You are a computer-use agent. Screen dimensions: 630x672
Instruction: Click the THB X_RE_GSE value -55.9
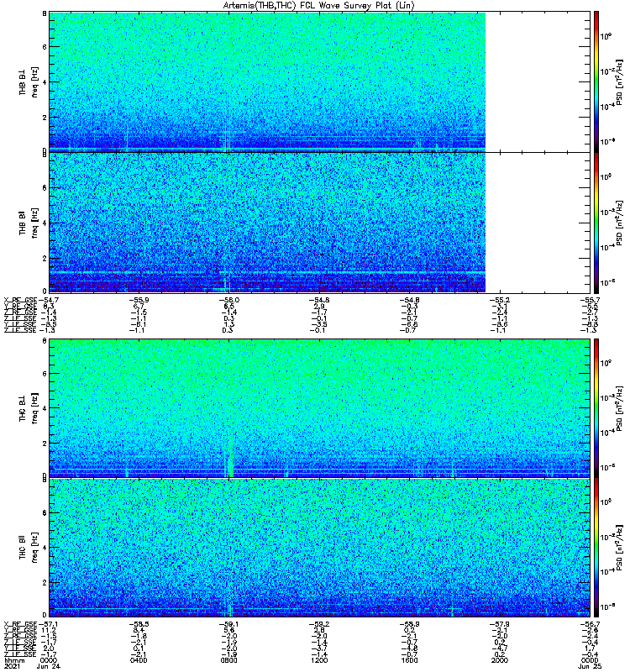point(139,301)
